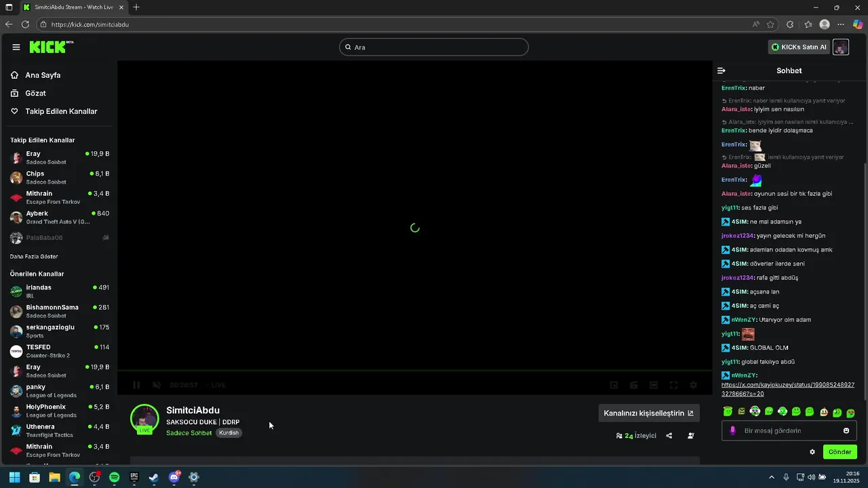This screenshot has height=488, width=868.
Task: Open Edge settings three-dots menu
Action: tap(841, 24)
